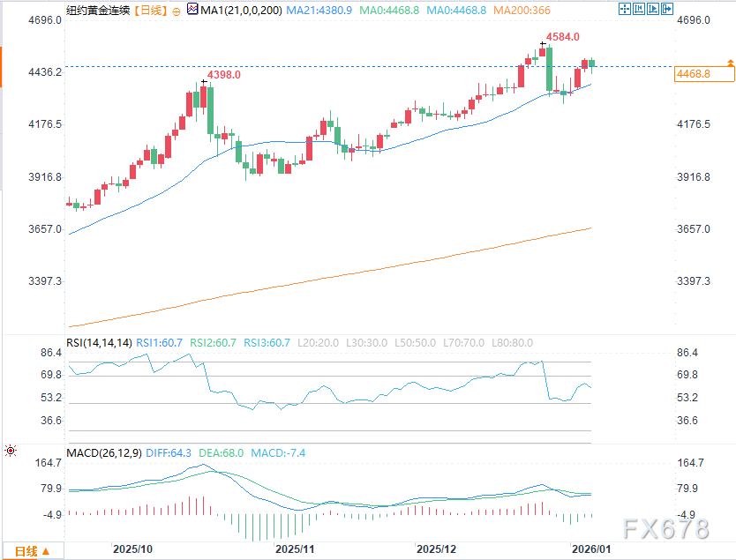Click the red sun marker beside MACD
The image size is (736, 560).
click(x=10, y=452)
